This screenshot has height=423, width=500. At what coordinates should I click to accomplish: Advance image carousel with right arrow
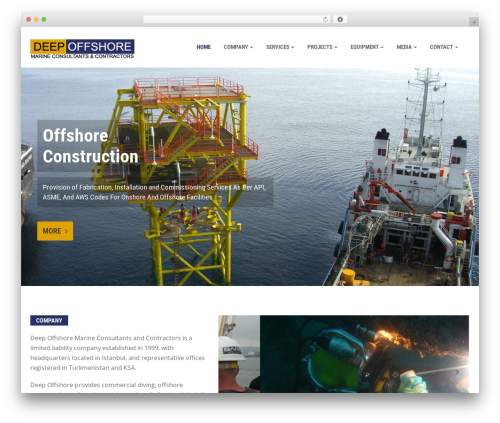[457, 372]
